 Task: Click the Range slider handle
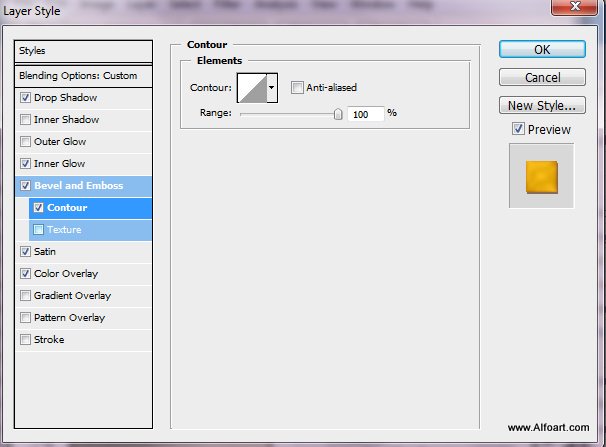point(338,114)
